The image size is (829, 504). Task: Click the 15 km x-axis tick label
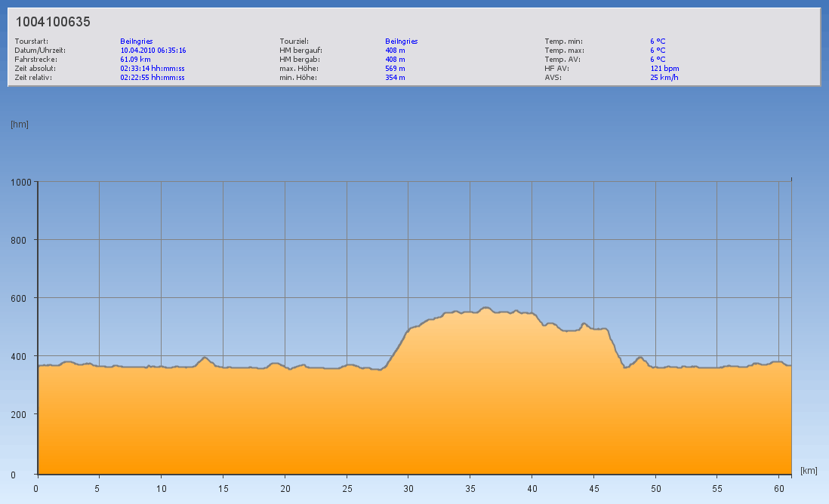point(223,488)
